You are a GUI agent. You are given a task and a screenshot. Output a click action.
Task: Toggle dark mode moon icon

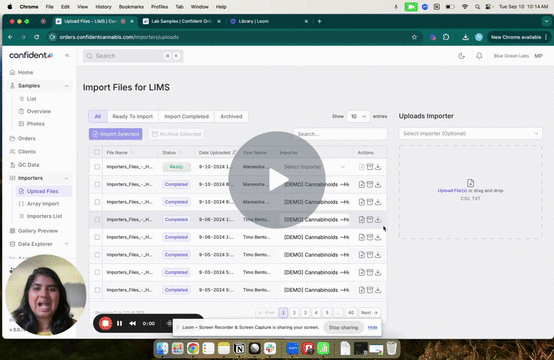click(x=461, y=56)
